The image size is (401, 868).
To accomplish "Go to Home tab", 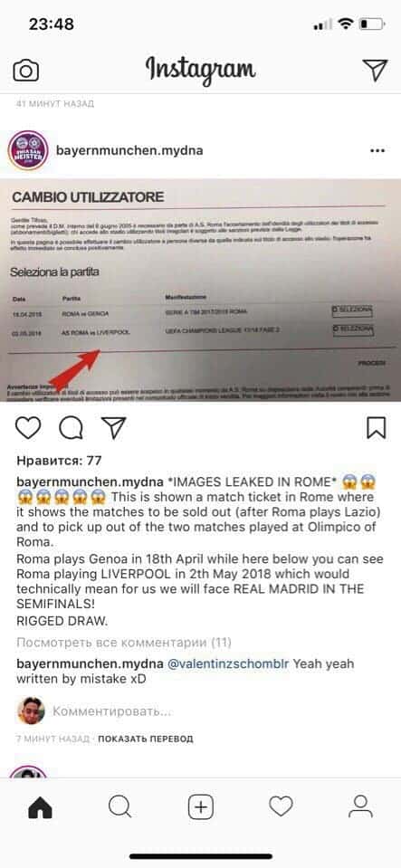I will 40,807.
